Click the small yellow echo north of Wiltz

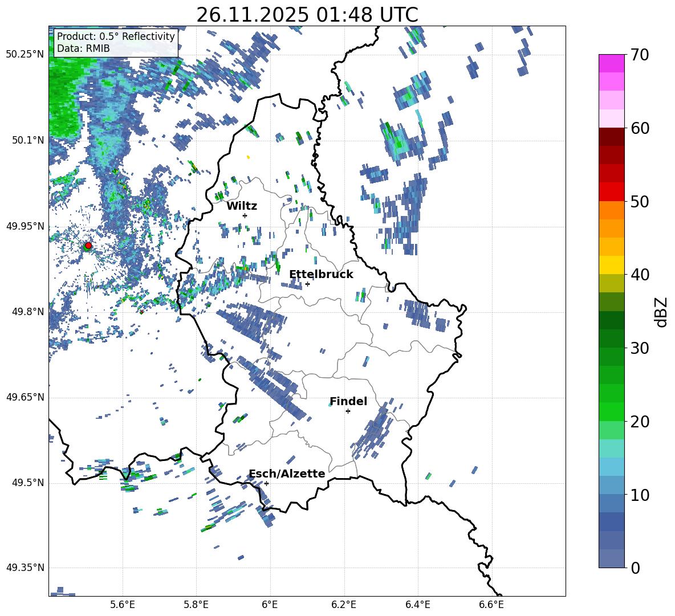(x=248, y=157)
